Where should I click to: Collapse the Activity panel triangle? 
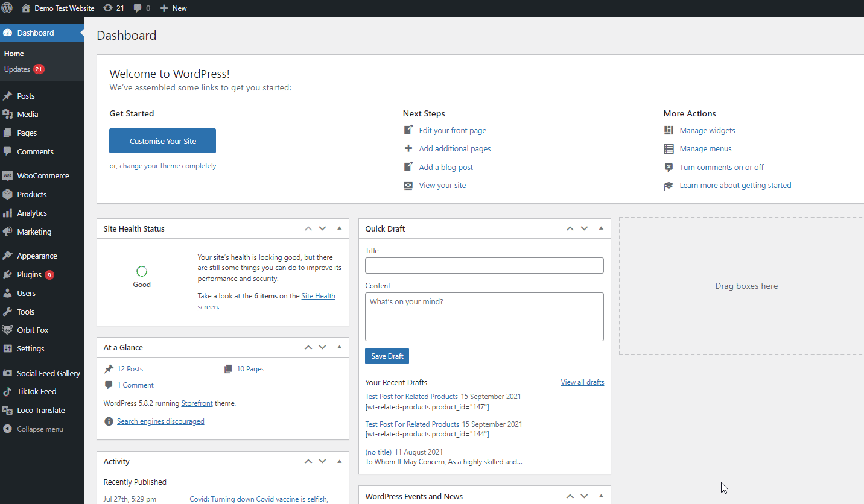pyautogui.click(x=339, y=461)
